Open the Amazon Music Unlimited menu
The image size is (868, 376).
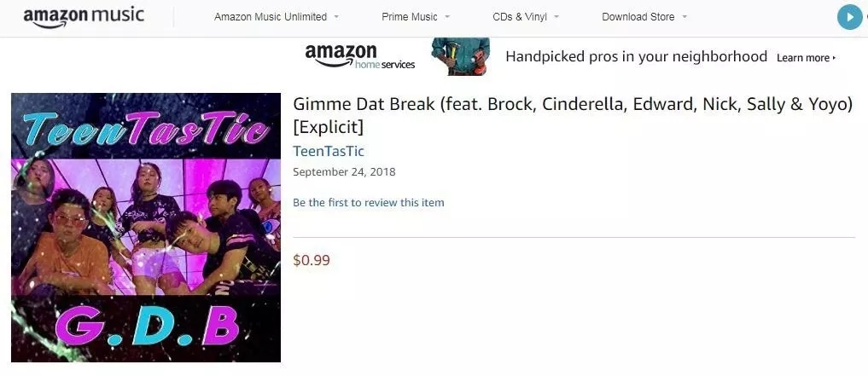[271, 17]
